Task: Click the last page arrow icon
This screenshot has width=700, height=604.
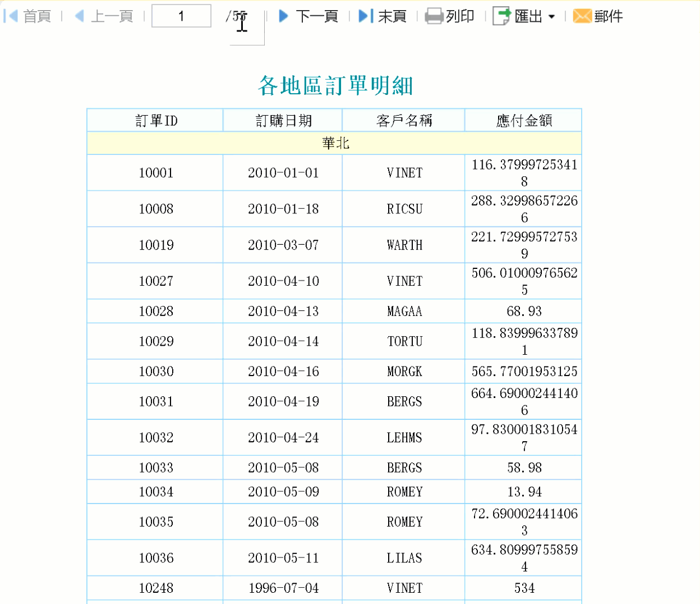Action: point(366,16)
